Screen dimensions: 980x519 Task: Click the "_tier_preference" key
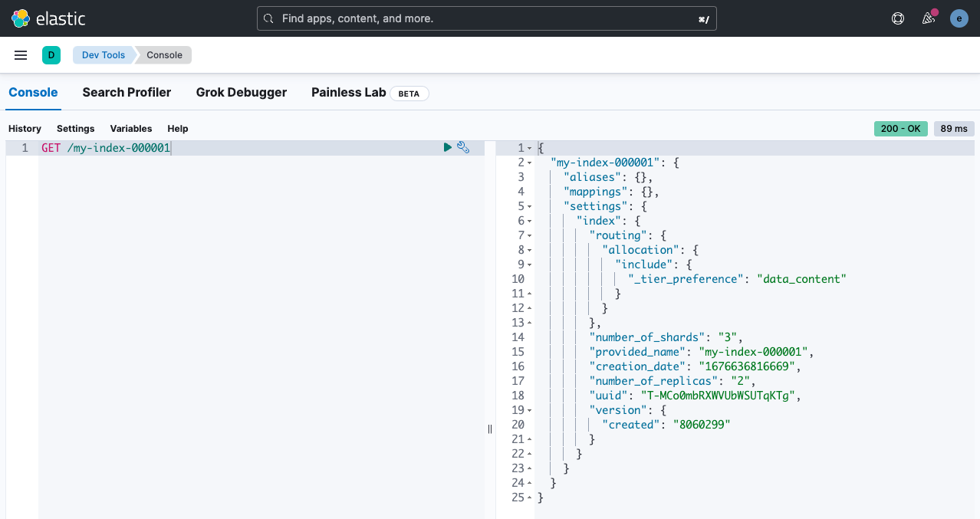point(686,279)
